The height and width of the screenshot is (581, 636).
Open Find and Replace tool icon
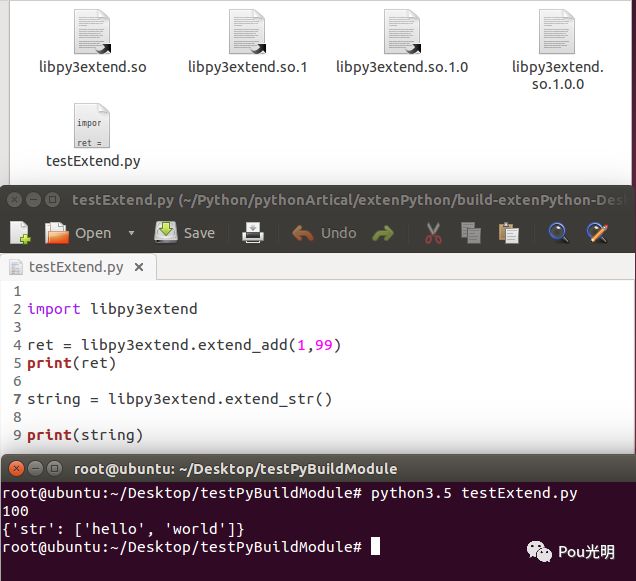(x=597, y=233)
